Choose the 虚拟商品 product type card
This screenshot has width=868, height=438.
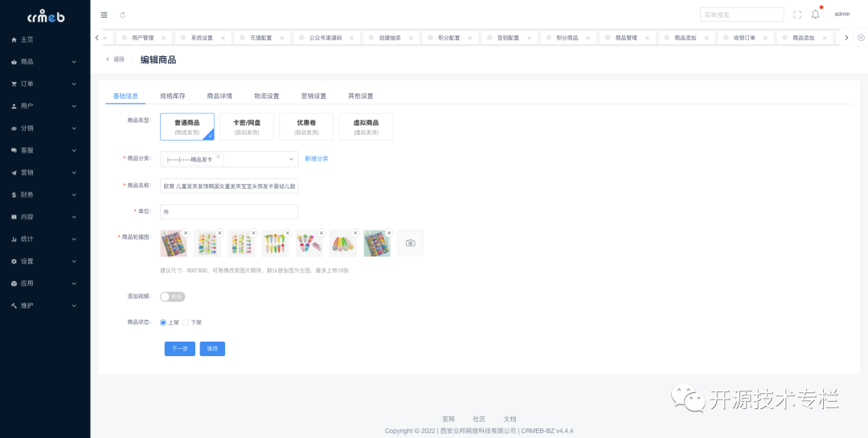pyautogui.click(x=366, y=127)
